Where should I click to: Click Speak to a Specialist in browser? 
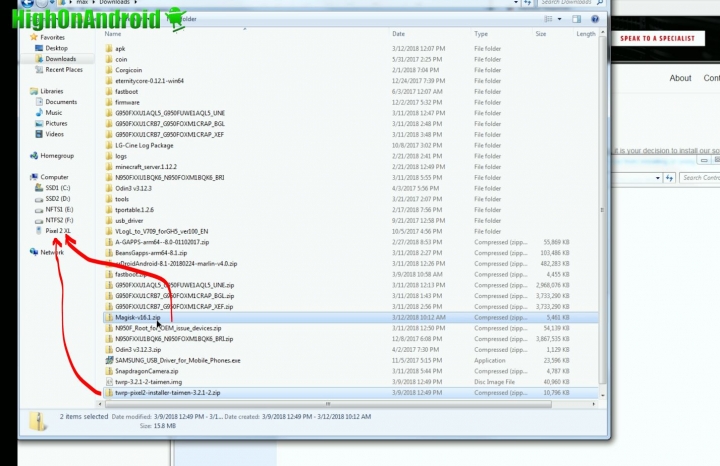(658, 39)
